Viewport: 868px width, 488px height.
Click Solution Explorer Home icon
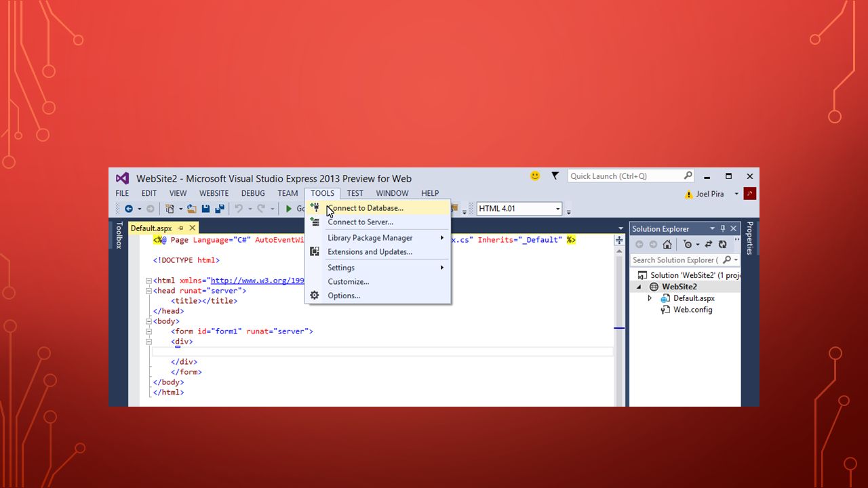[667, 245]
